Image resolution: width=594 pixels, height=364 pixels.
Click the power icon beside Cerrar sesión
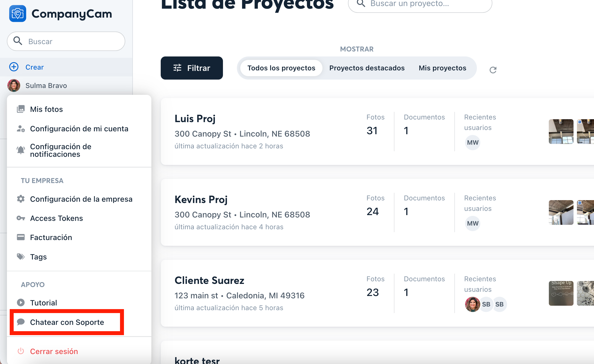(x=21, y=351)
